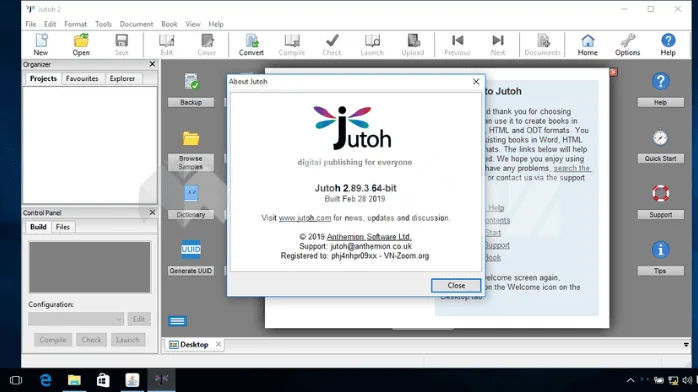Visit the www.jutoh.com link
698x392 pixels.
[x=305, y=218]
